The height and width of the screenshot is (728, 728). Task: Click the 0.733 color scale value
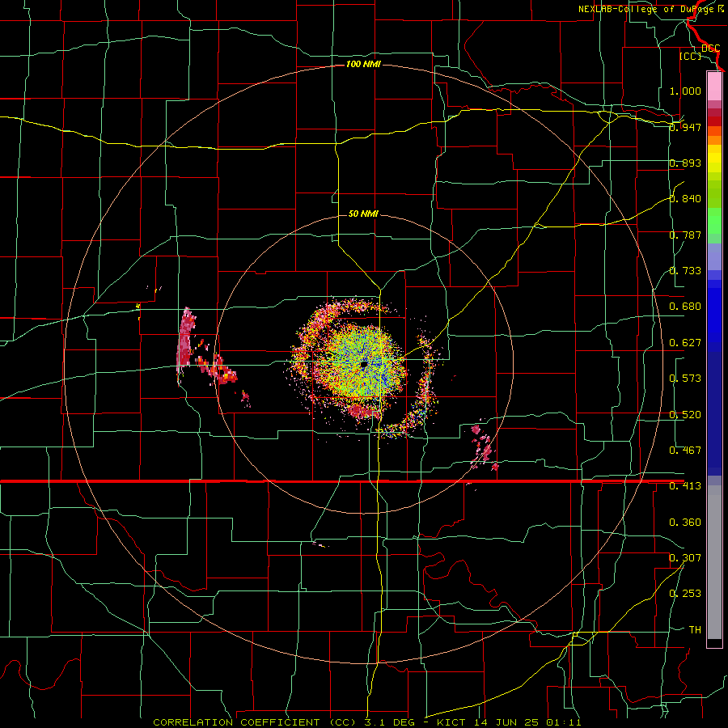[x=685, y=271]
